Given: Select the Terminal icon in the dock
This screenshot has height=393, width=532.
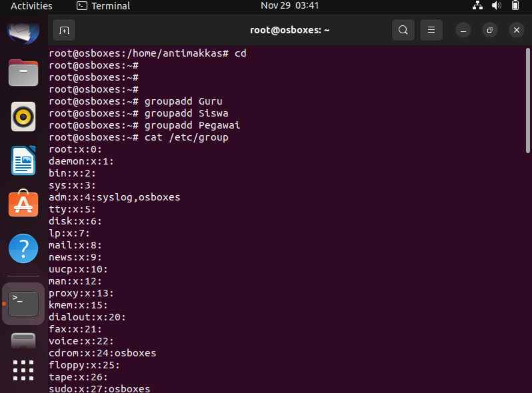Looking at the screenshot, I should pyautogui.click(x=23, y=304).
